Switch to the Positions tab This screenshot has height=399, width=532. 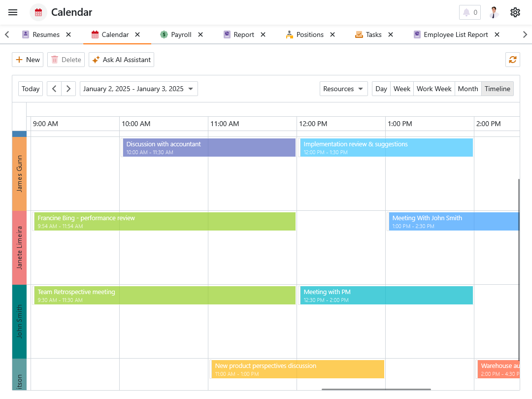309,34
